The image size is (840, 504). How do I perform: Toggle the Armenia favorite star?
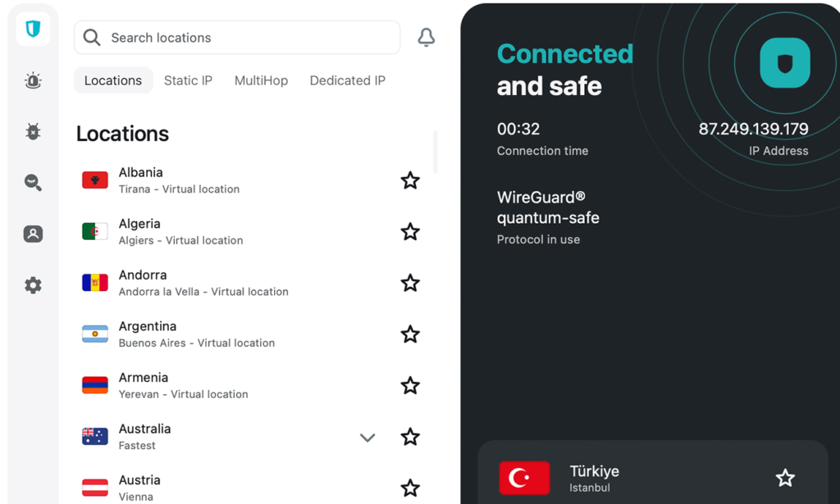pos(410,385)
